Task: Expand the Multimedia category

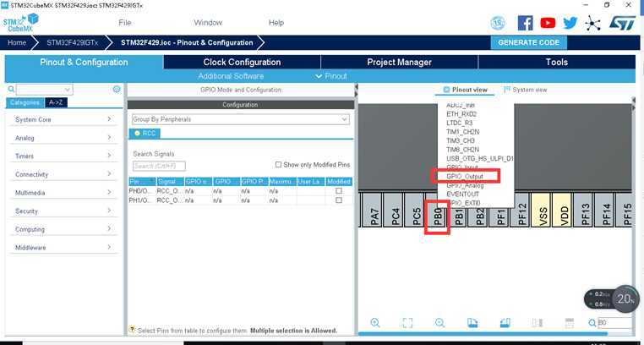Action: click(63, 193)
